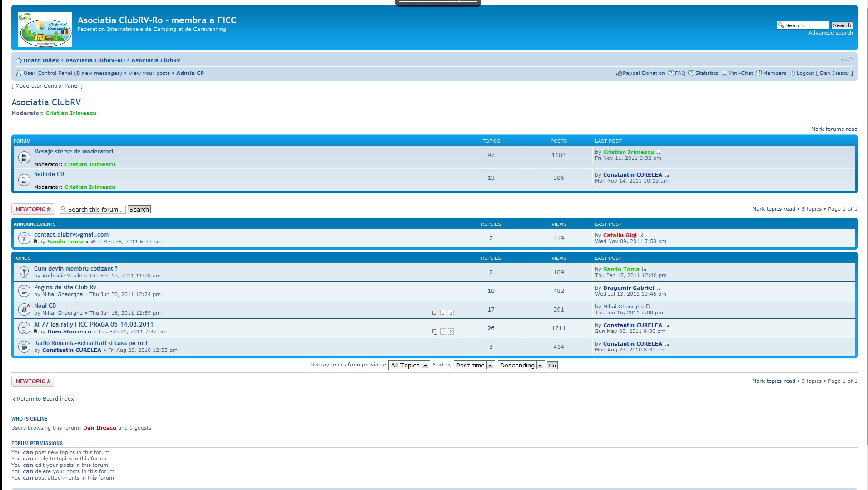The image size is (868, 490).
Task: Open the Descending order dropdown
Action: (x=521, y=366)
